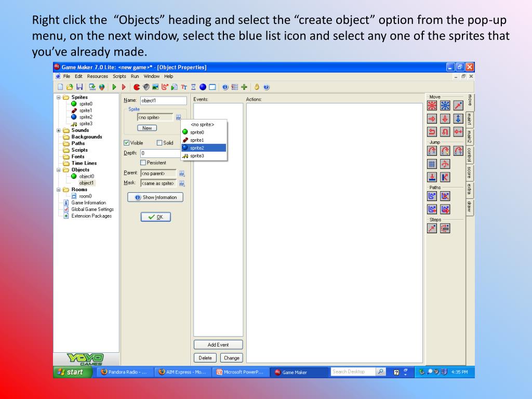Select the Move Towards point action

point(458,106)
